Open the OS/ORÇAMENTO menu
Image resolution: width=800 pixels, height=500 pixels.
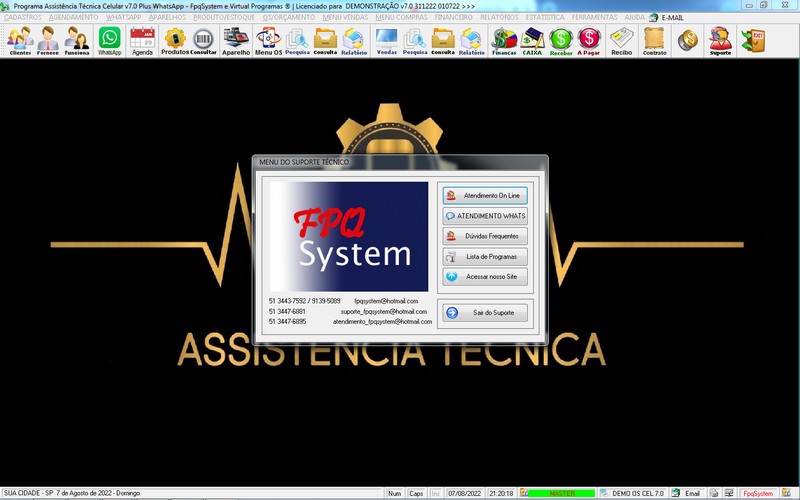[289, 17]
